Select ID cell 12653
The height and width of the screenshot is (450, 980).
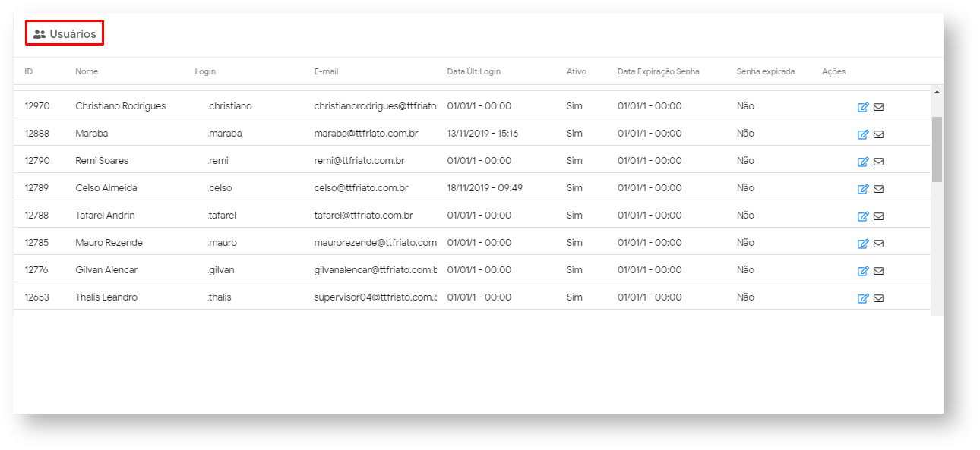[x=36, y=297]
